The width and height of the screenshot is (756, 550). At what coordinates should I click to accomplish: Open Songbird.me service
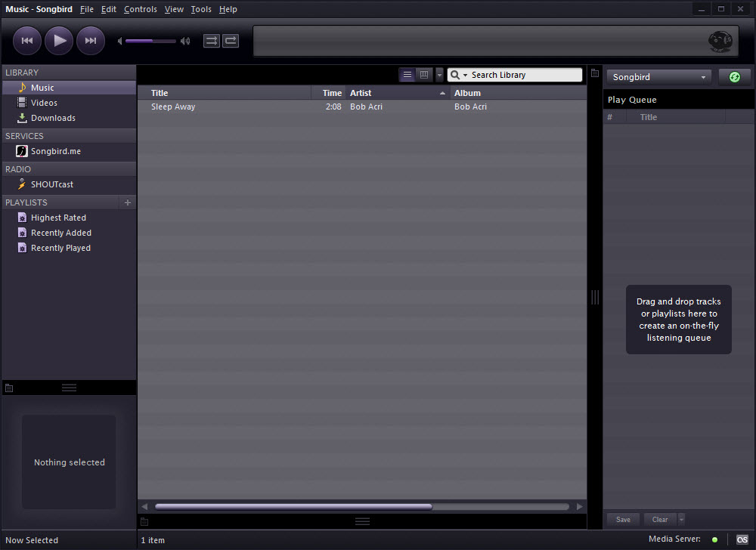(70, 151)
